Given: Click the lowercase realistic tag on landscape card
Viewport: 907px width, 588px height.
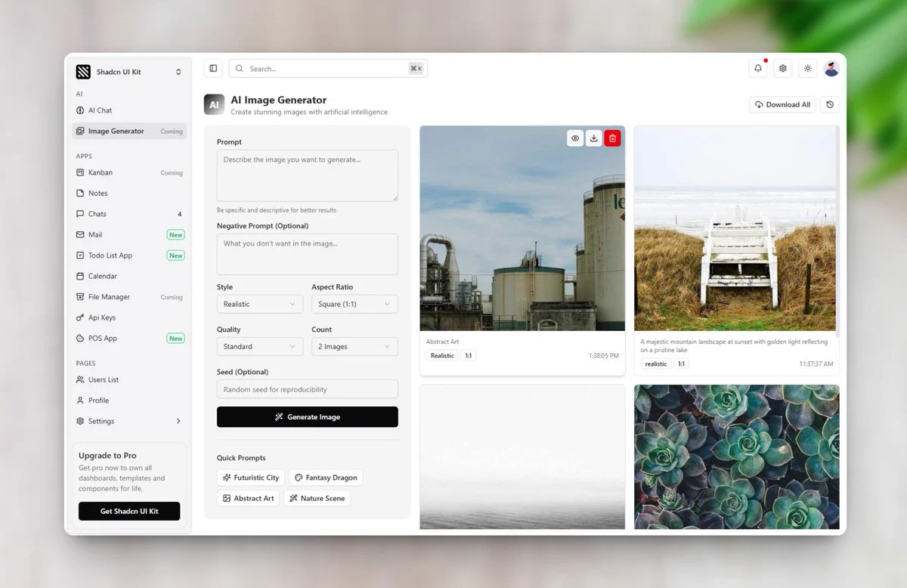Looking at the screenshot, I should (x=656, y=364).
